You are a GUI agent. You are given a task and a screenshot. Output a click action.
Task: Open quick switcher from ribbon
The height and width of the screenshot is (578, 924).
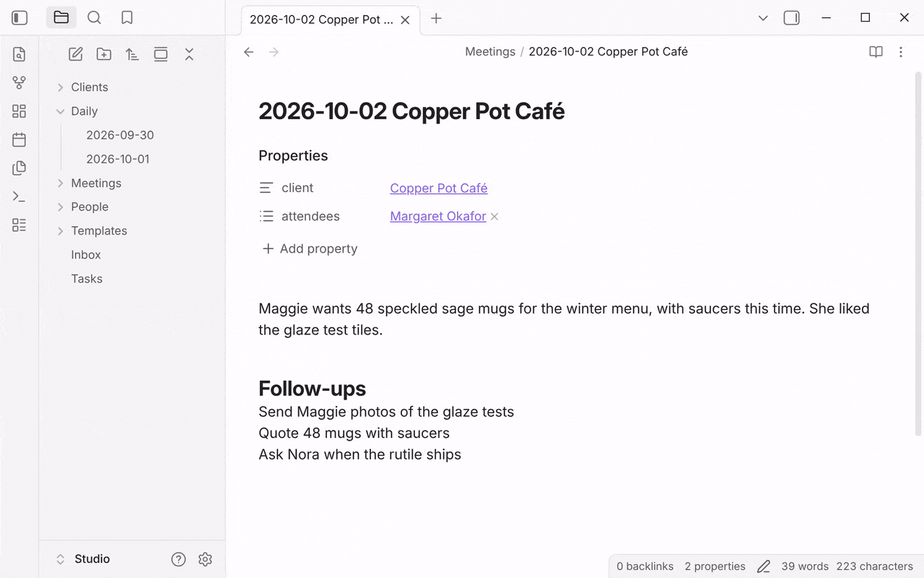[19, 54]
